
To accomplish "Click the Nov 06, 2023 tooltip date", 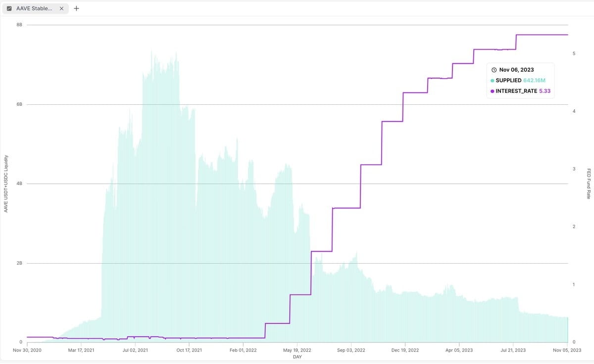I will [516, 70].
